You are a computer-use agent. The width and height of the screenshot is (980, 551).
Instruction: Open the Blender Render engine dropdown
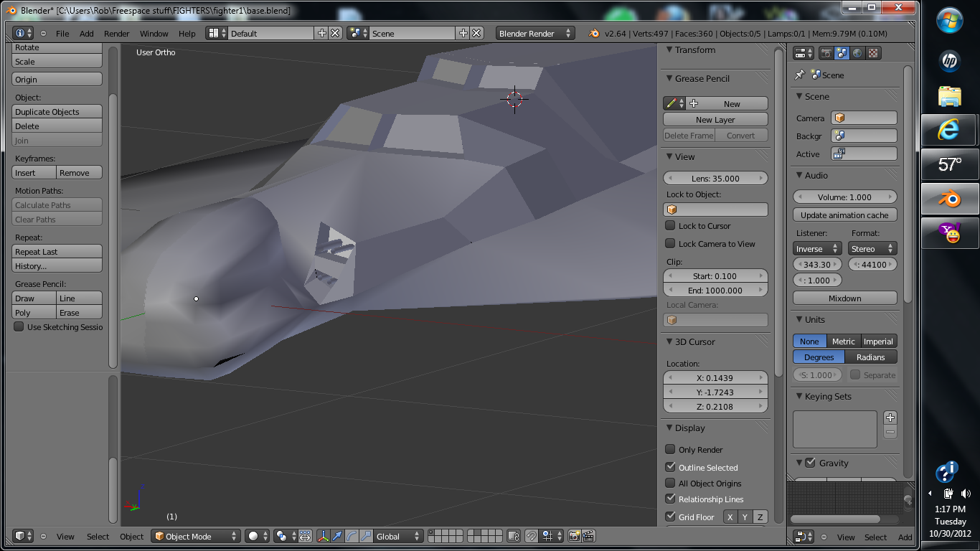coord(535,33)
